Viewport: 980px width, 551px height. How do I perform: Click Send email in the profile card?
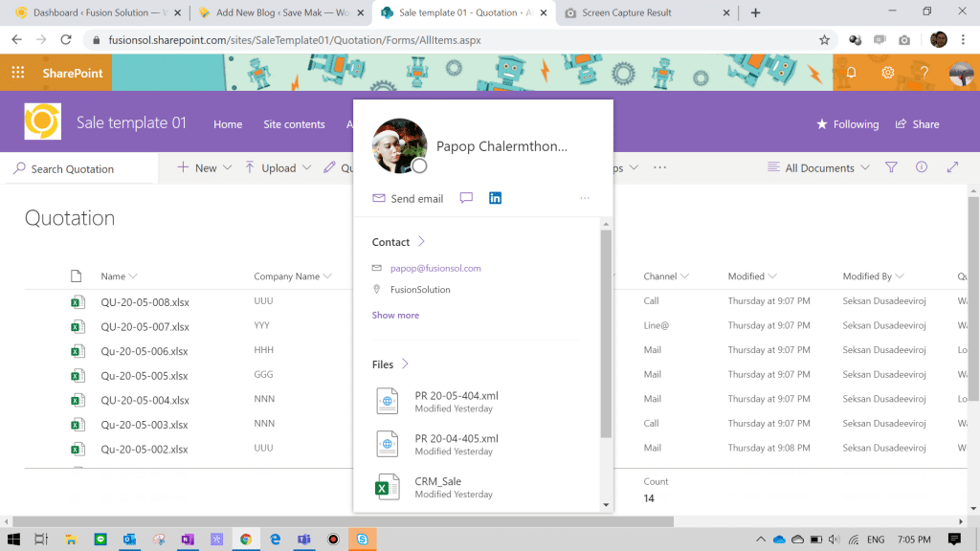(x=408, y=199)
